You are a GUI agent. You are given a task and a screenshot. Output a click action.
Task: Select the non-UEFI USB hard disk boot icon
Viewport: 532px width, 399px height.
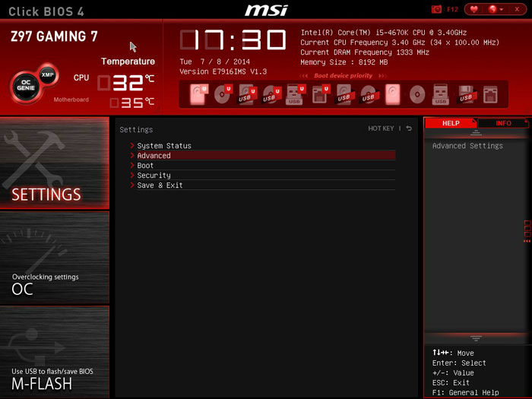[345, 94]
